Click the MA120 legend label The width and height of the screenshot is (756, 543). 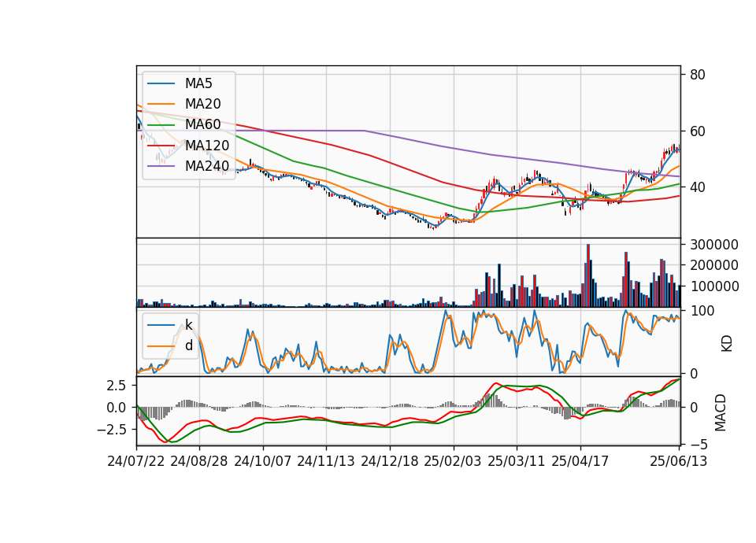pos(207,145)
